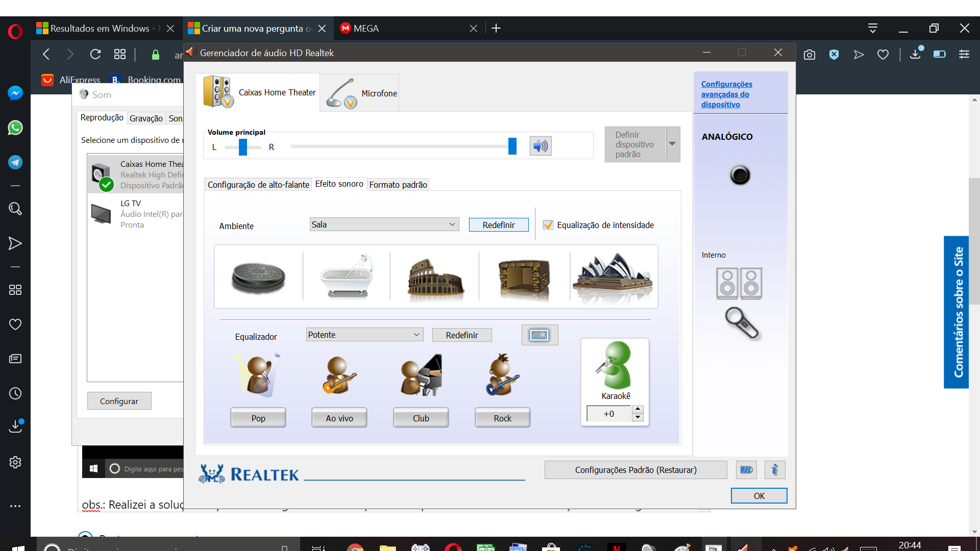The image size is (980, 551).
Task: Click the main volume slider handle
Action: (512, 146)
